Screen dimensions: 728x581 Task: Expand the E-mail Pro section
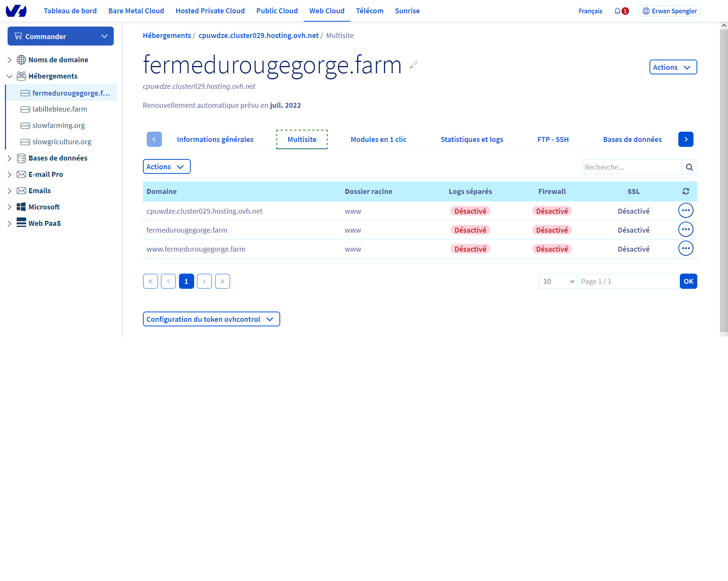(9, 175)
